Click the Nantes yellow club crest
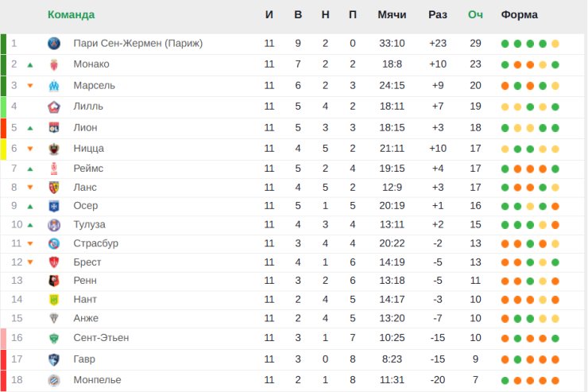588x392 pixels. (54, 299)
